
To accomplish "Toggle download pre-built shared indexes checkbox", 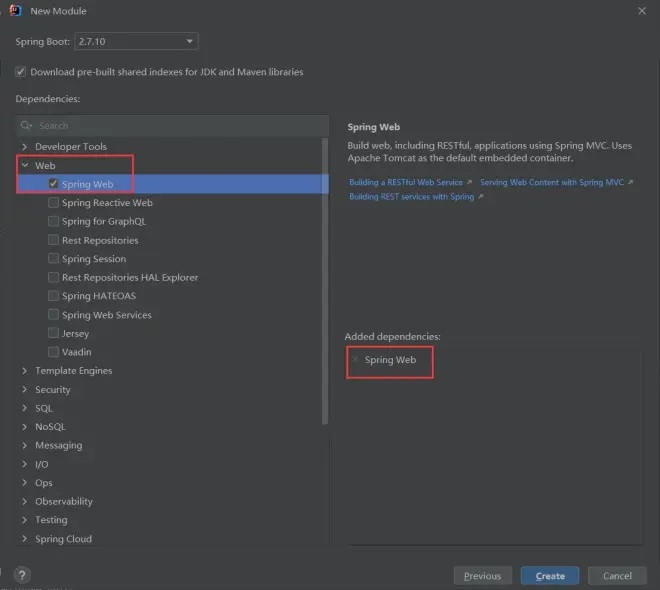I will coord(21,72).
